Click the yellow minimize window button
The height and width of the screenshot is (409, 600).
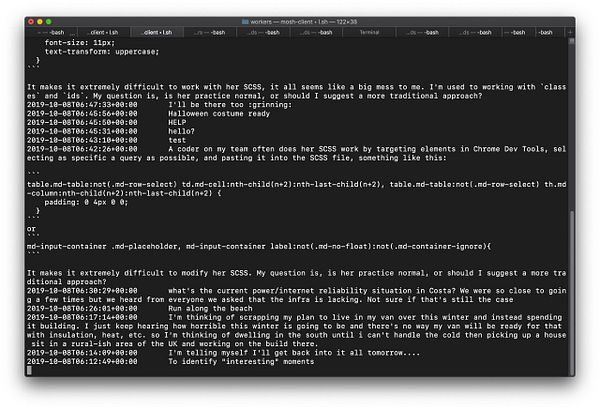[x=40, y=22]
